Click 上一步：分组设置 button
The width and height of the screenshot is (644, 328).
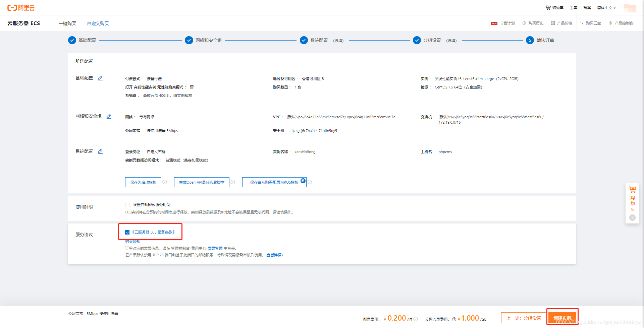click(x=524, y=318)
